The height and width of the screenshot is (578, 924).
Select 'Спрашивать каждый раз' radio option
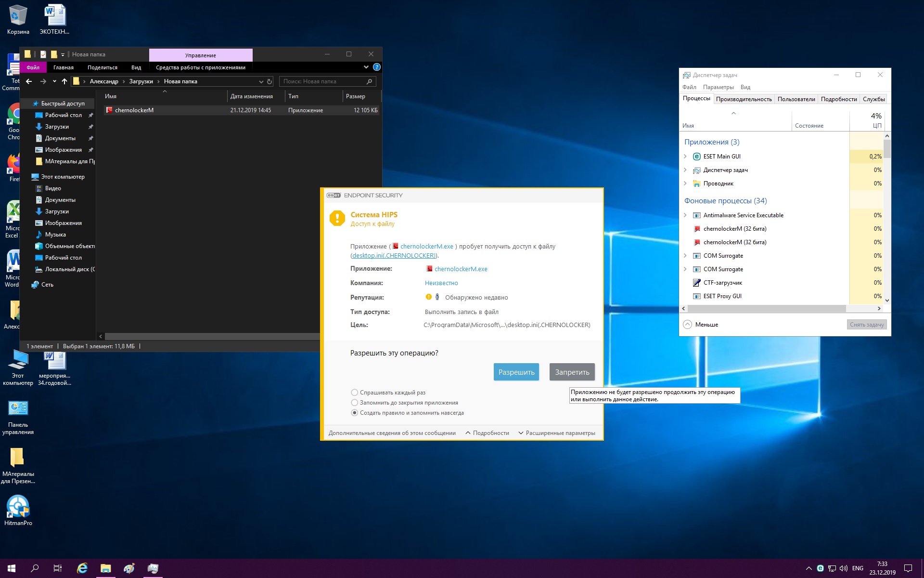tap(355, 393)
